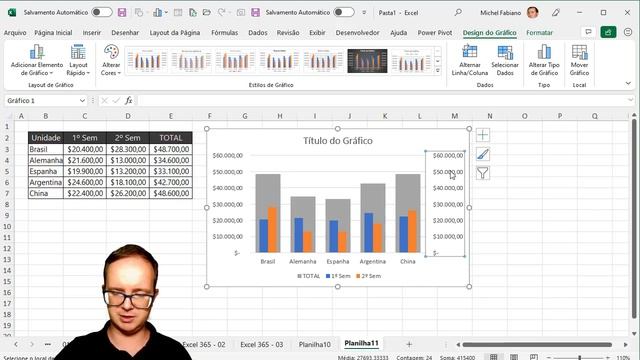Open Adicionar Elemento de Gráfico menu

coord(37,60)
